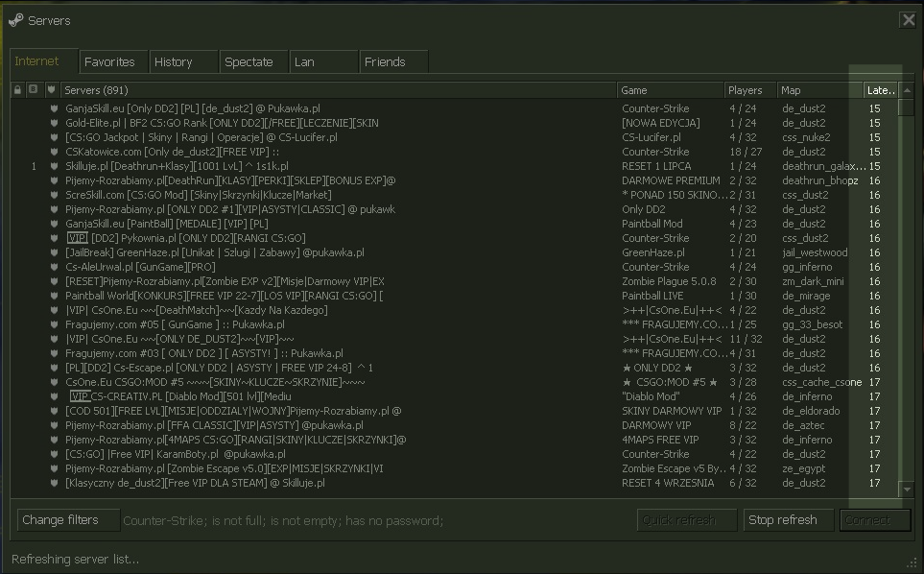Click the Quick refresh button
Viewport: 924px width, 574px height.
[x=687, y=520]
